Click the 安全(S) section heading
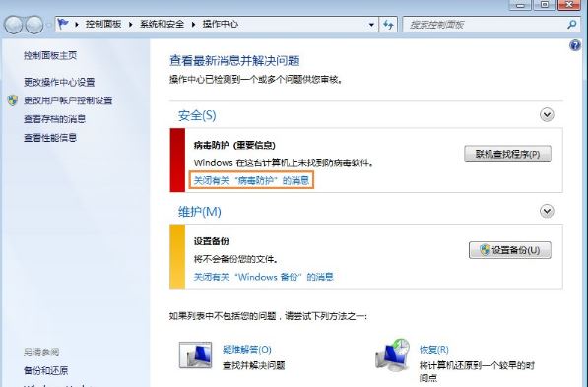 (x=197, y=115)
